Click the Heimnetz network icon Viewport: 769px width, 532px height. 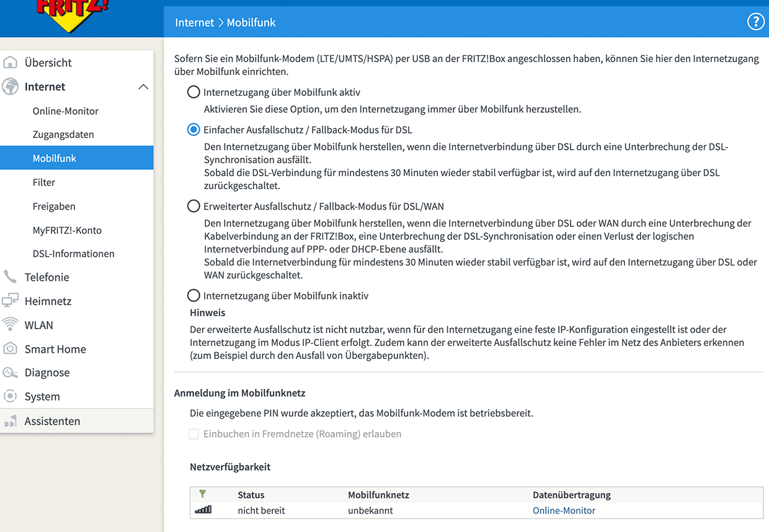pyautogui.click(x=11, y=301)
